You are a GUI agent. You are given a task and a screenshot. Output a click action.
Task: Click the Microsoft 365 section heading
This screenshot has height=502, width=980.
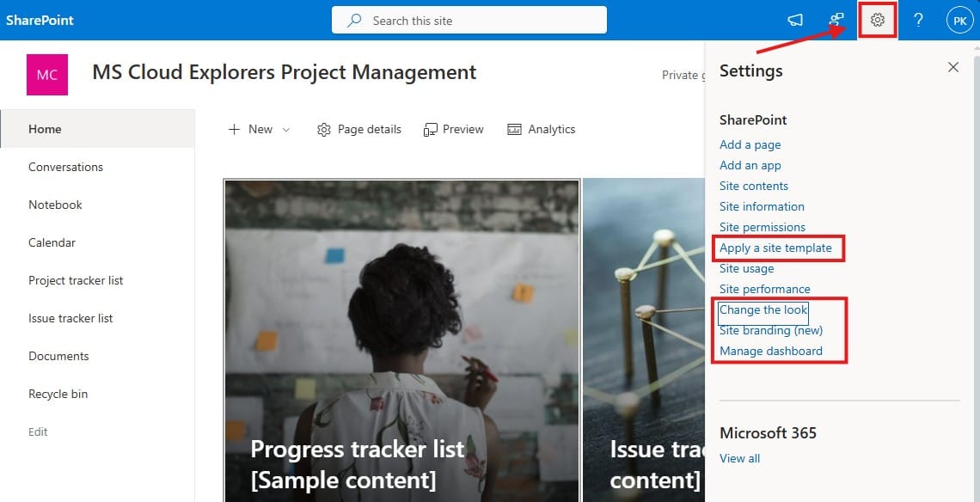coord(769,432)
